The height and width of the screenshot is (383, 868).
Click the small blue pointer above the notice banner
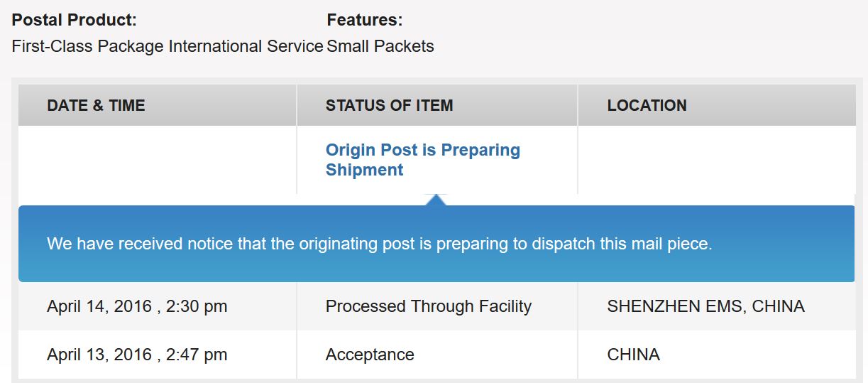coord(436,200)
